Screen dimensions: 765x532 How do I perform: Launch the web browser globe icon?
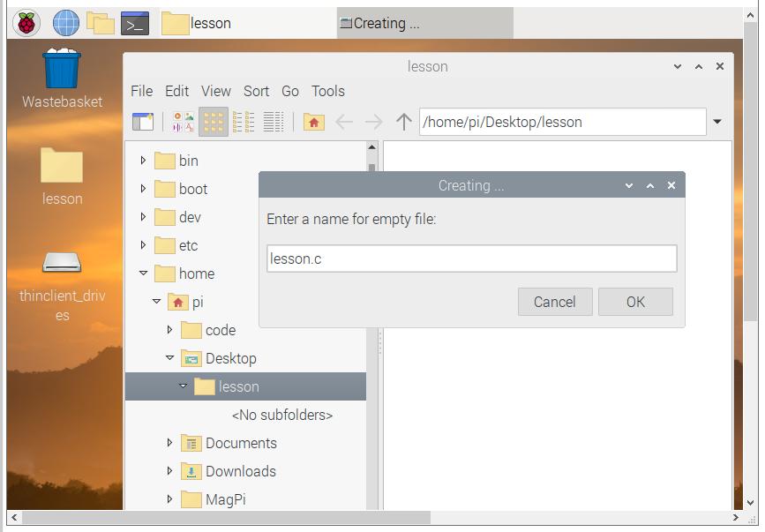point(66,23)
